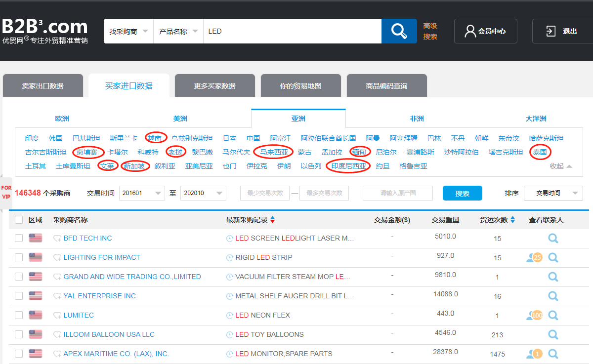The image size is (593, 364).
Task: Tick the checkbox for LUMITEC row
Action: pos(19,315)
